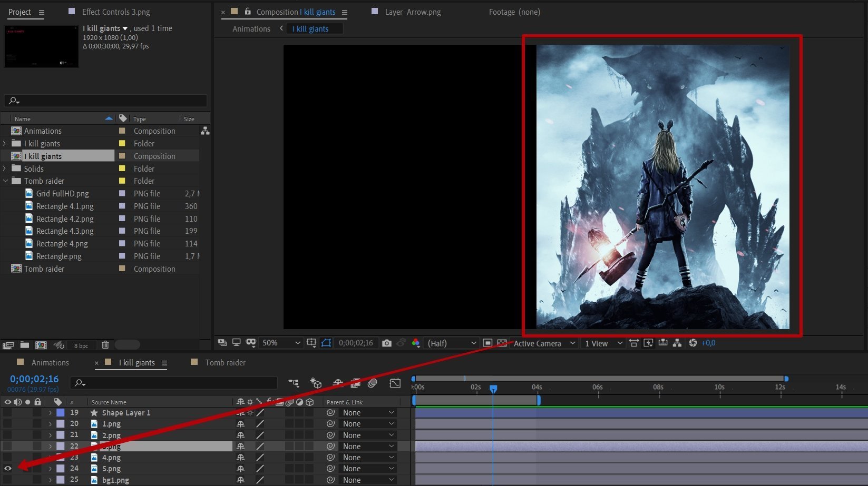This screenshot has height=486, width=868.
Task: Delete selected project item with trash icon
Action: 105,345
